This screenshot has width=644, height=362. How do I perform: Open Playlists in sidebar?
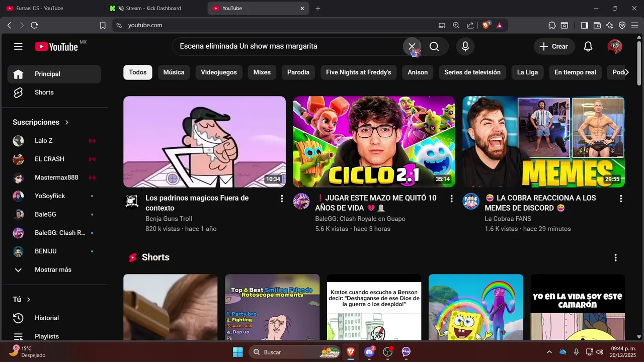coord(54,336)
